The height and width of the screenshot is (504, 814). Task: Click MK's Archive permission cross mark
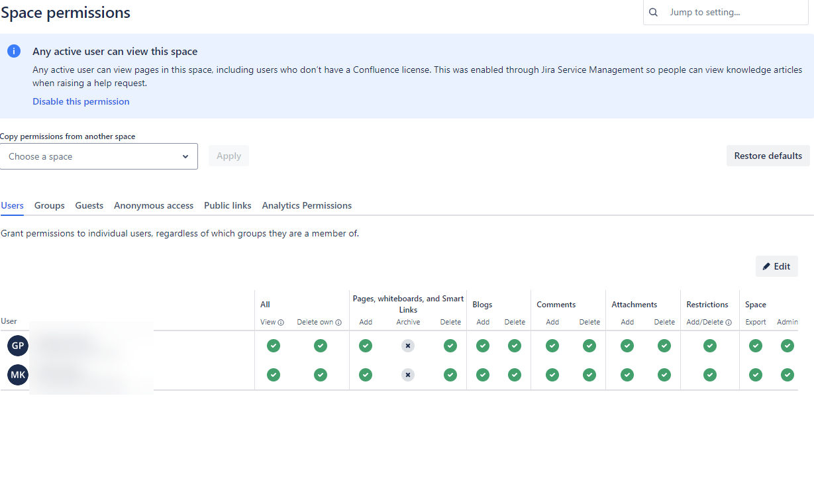408,375
